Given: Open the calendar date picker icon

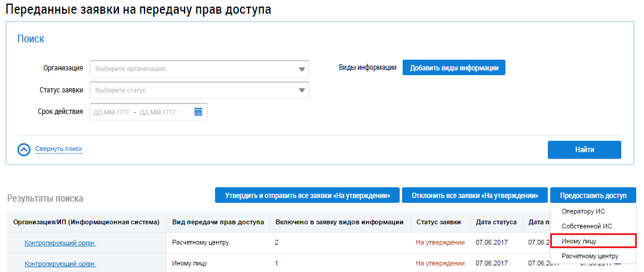Looking at the screenshot, I should click(x=198, y=112).
